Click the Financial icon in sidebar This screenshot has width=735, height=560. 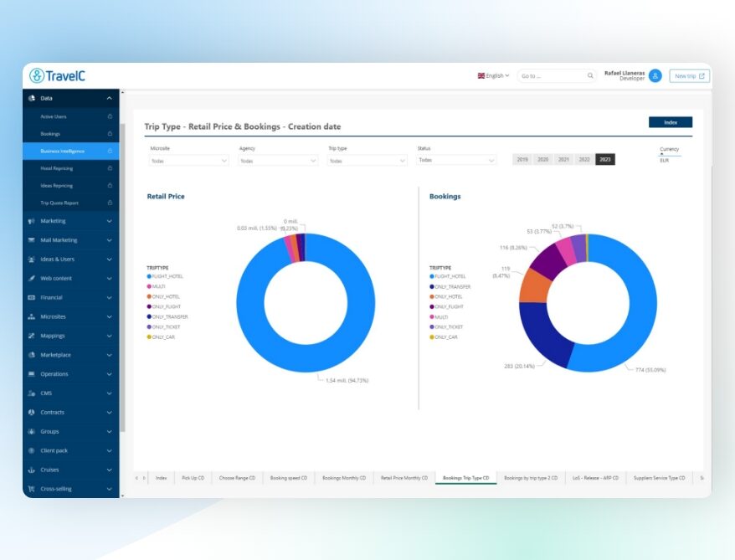click(32, 297)
